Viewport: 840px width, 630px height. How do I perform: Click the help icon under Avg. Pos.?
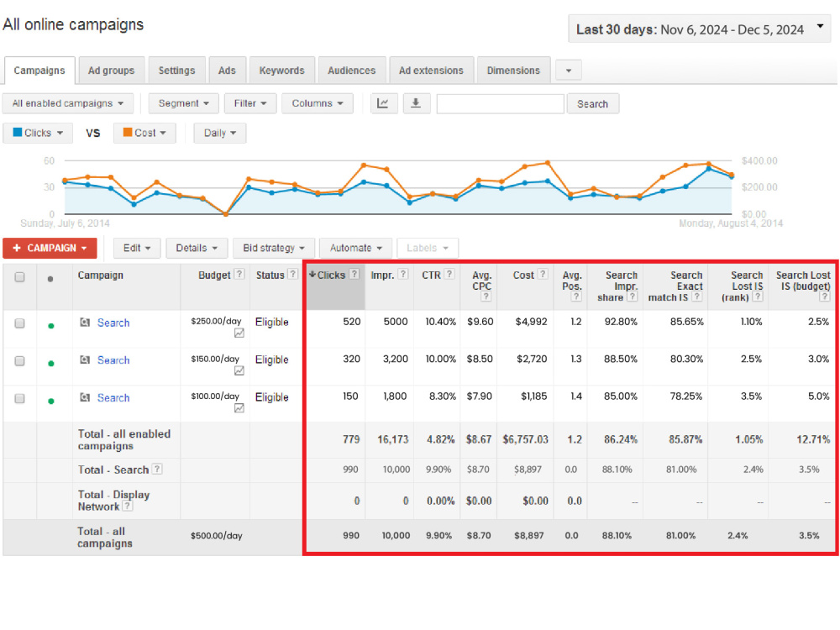pos(576,297)
